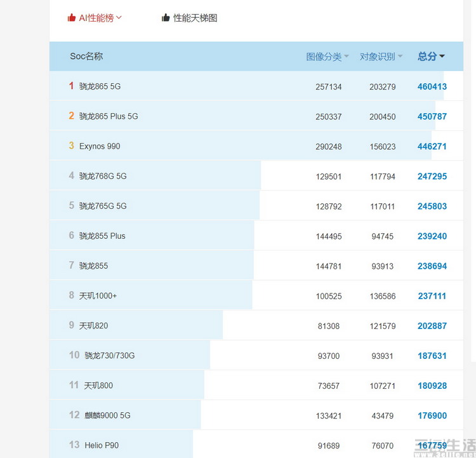The image size is (476, 458).
Task: Select the 骁龙855 row name
Action: click(x=93, y=266)
